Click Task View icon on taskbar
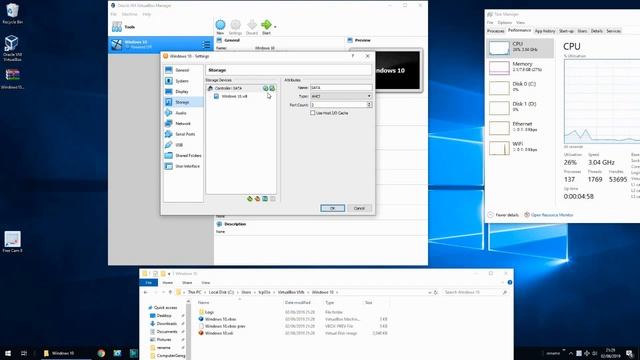The image size is (640, 360). pyautogui.click(x=24, y=353)
